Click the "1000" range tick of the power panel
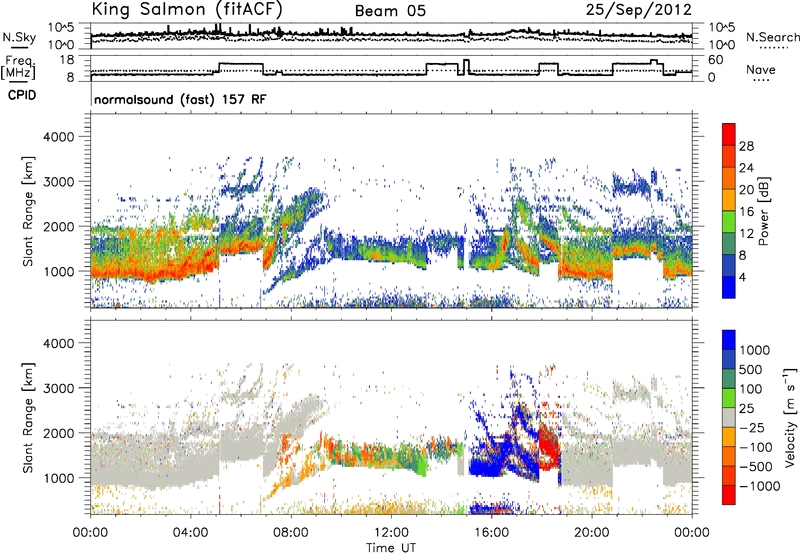The width and height of the screenshot is (800, 554). [58, 271]
